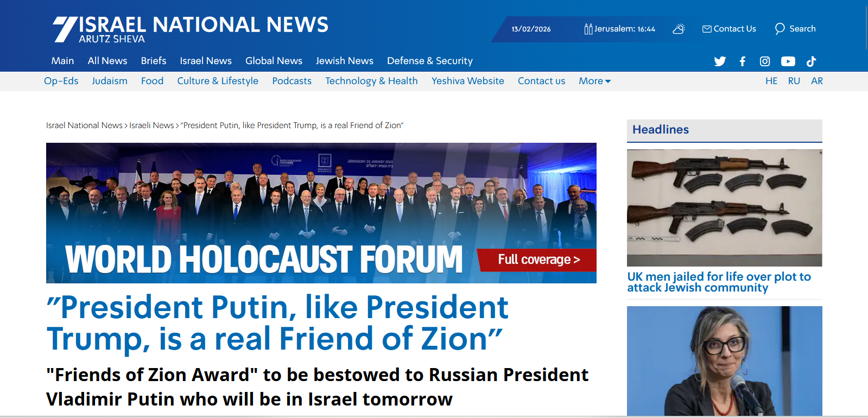
Task: Open the Briefs section
Action: tap(154, 61)
